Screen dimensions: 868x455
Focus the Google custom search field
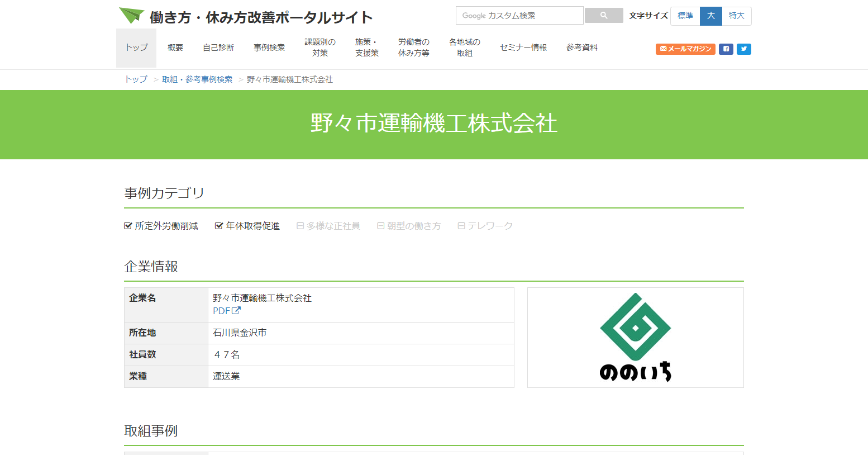pyautogui.click(x=519, y=16)
